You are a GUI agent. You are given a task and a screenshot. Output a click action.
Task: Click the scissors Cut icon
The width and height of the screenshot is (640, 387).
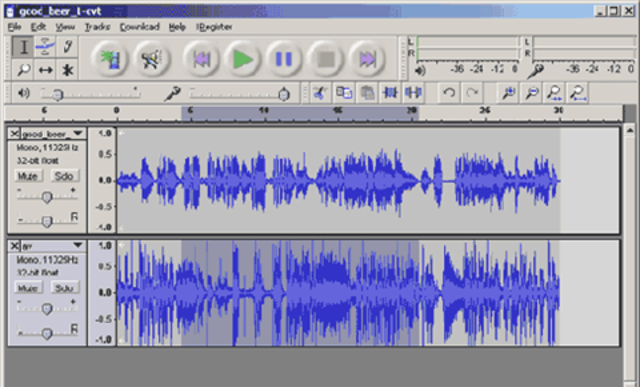point(320,93)
